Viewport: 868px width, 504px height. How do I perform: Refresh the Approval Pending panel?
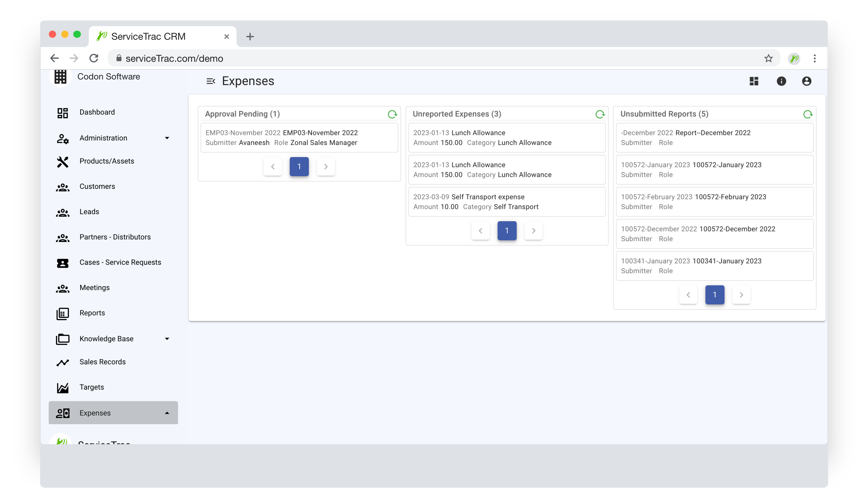click(x=393, y=114)
